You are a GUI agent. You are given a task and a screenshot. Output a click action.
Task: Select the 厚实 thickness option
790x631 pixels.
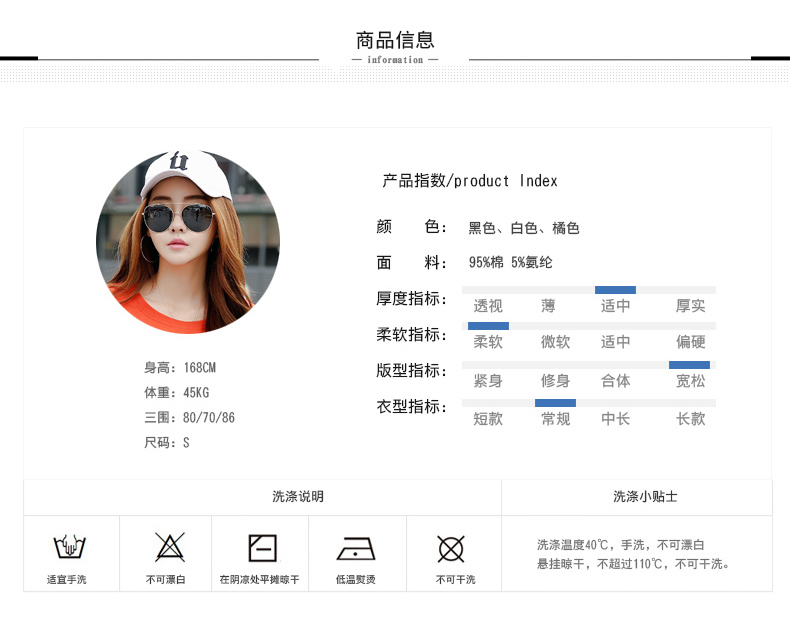(690, 306)
